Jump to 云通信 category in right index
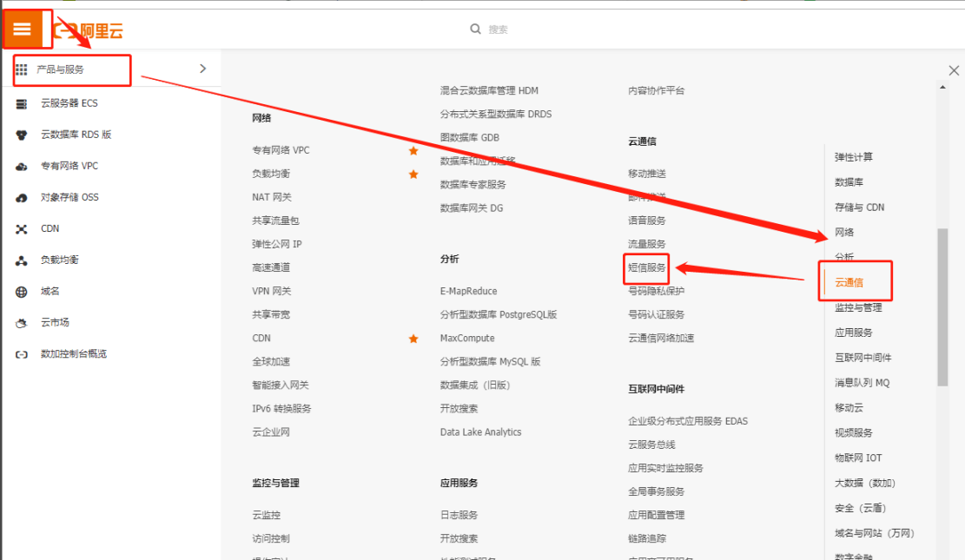 tap(849, 282)
